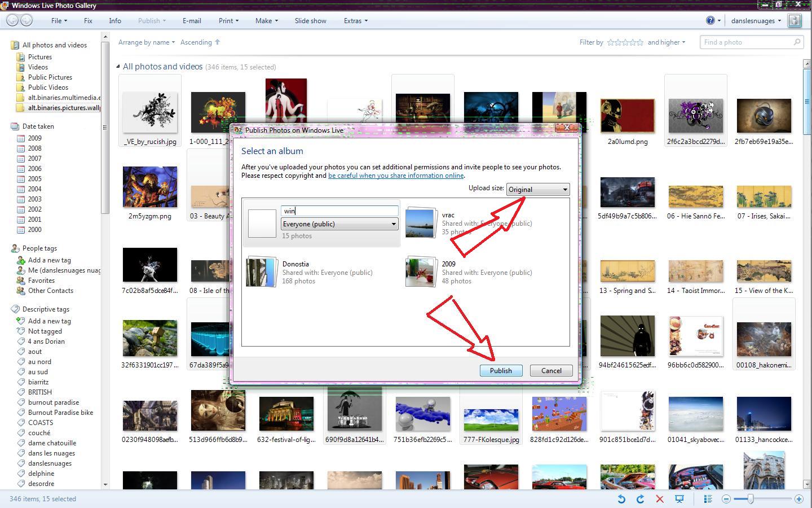The width and height of the screenshot is (812, 508).
Task: Go forward with the forward arrow
Action: pyautogui.click(x=27, y=20)
